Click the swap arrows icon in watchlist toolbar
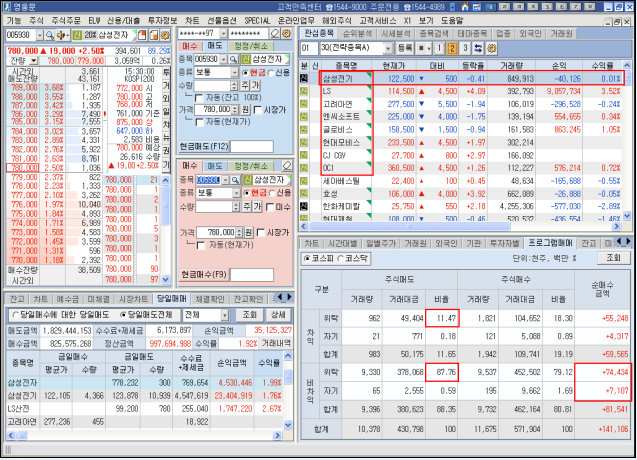This screenshot has height=460, width=637. click(x=478, y=49)
